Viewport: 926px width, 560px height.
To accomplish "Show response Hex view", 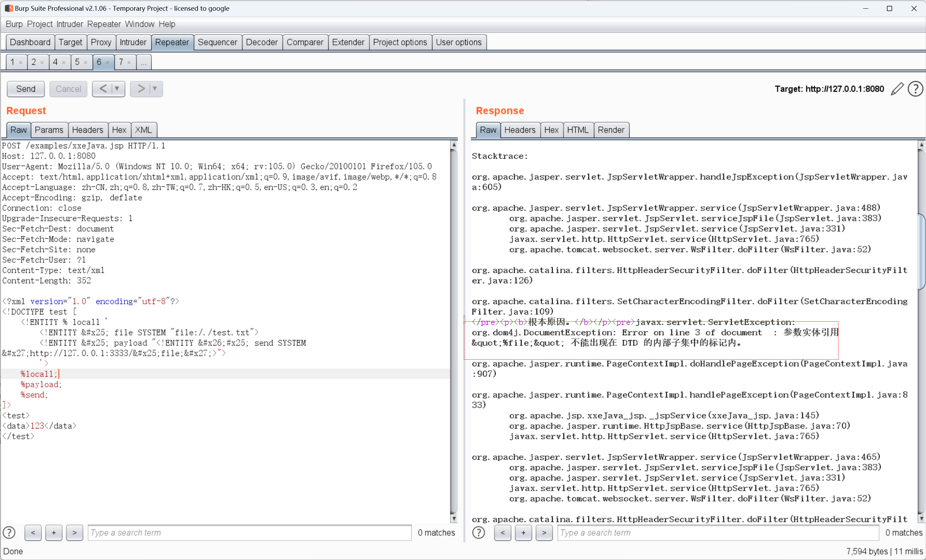I will coord(551,130).
